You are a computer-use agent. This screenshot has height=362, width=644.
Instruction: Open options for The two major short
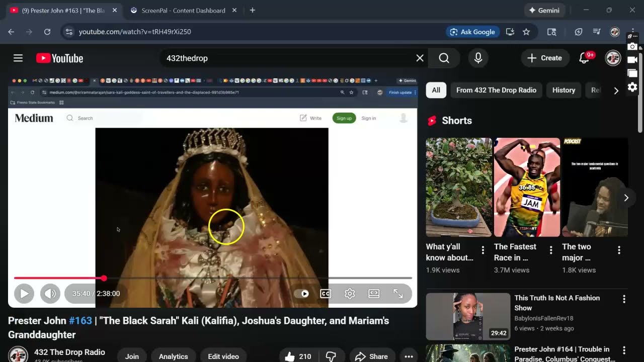(x=619, y=250)
